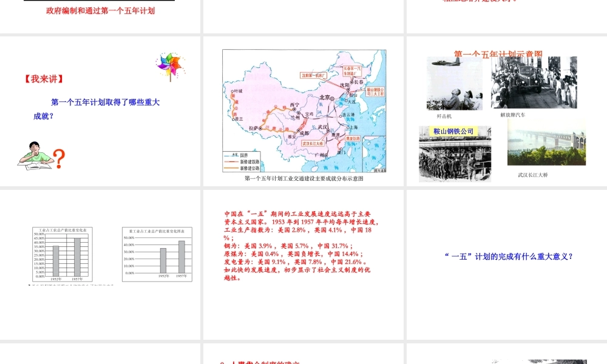This screenshot has height=364, width=607.
Task: Click the blue question “一五”计划的完成有什么重大意义
Action: click(508, 257)
